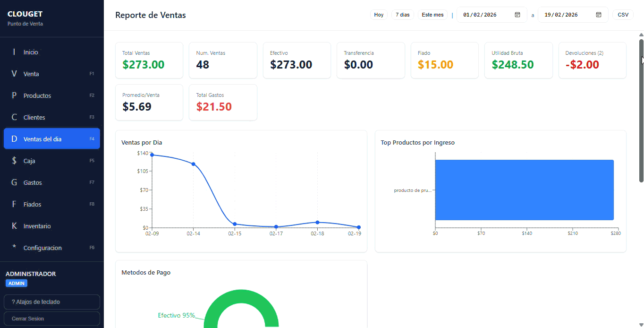The width and height of the screenshot is (644, 328).
Task: Click the blue bar for producto de pru...
Action: coord(525,190)
